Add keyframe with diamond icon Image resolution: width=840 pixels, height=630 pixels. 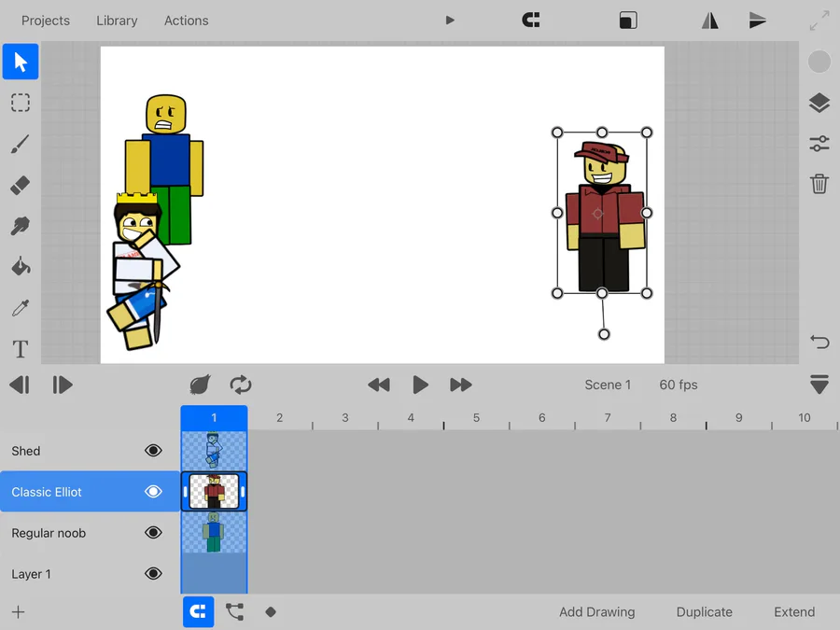tap(271, 611)
